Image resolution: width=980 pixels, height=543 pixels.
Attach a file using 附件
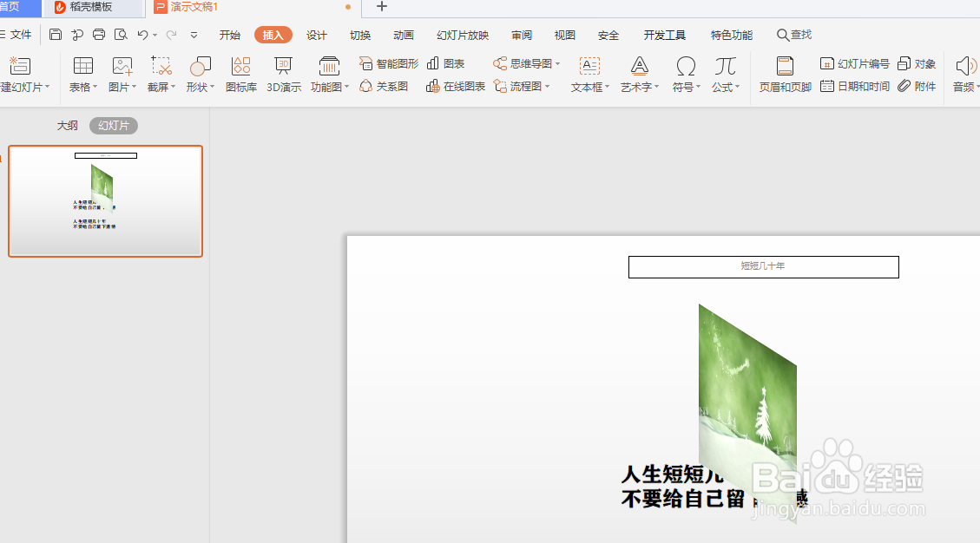(917, 87)
